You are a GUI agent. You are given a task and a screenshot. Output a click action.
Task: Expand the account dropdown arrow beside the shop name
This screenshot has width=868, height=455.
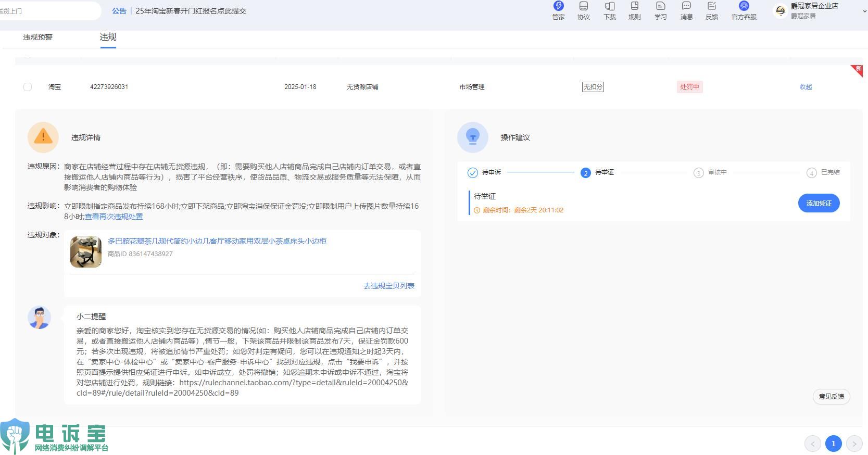point(865,11)
